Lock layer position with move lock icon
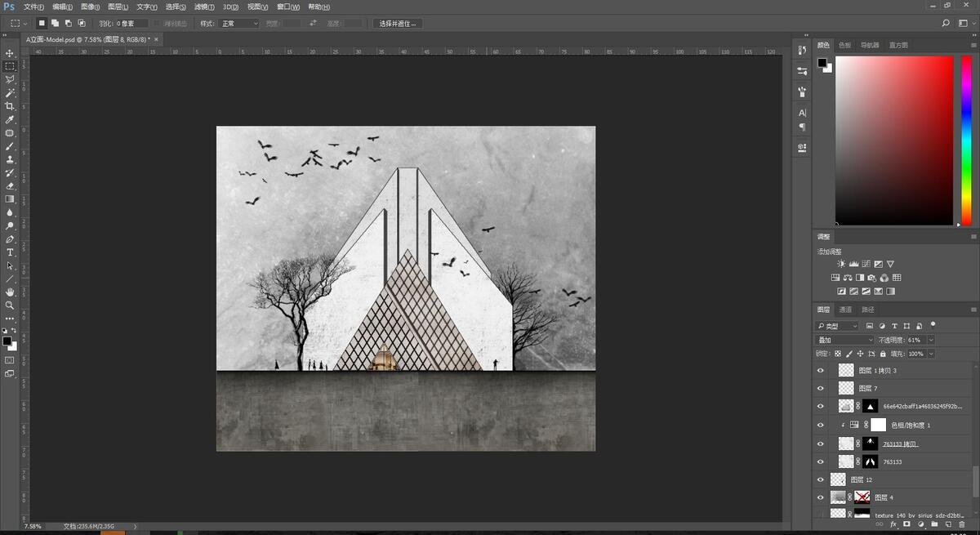Image resolution: width=980 pixels, height=535 pixels. (861, 354)
